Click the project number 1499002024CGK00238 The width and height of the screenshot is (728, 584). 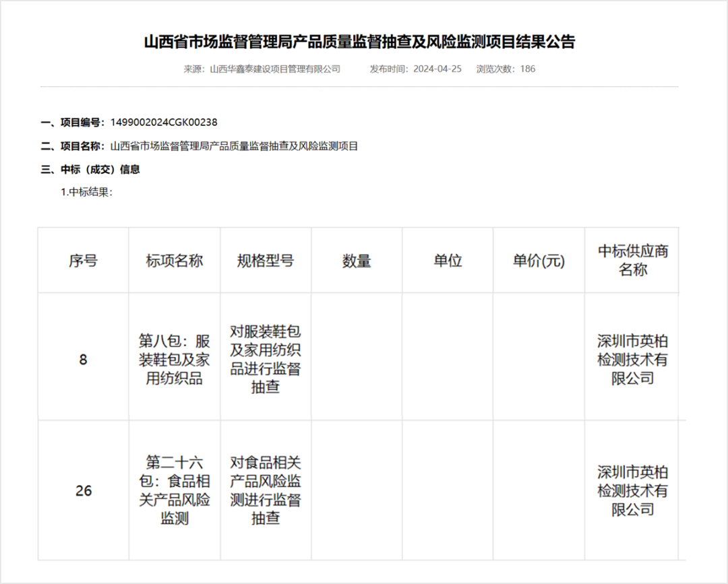164,122
